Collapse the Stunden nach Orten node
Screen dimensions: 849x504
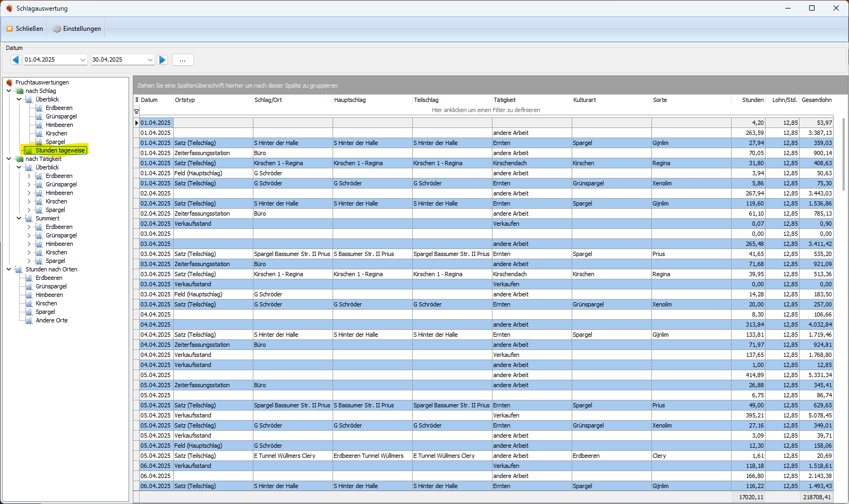point(9,269)
